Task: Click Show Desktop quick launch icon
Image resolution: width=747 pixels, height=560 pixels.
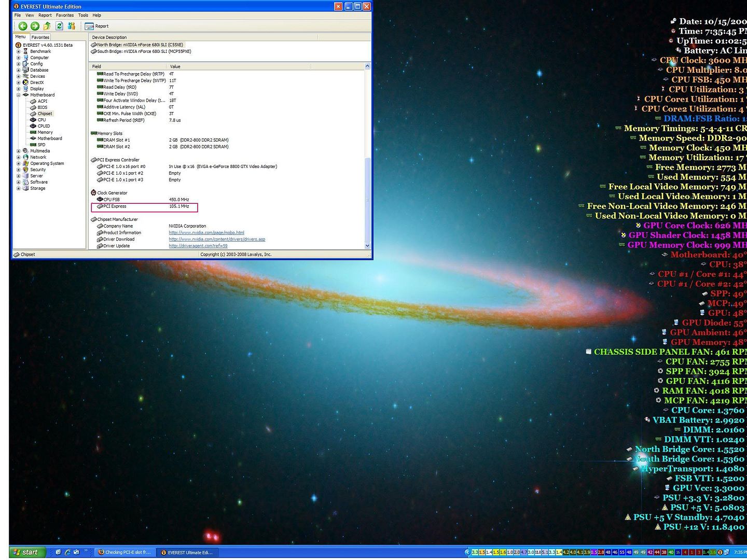Action: [59, 552]
